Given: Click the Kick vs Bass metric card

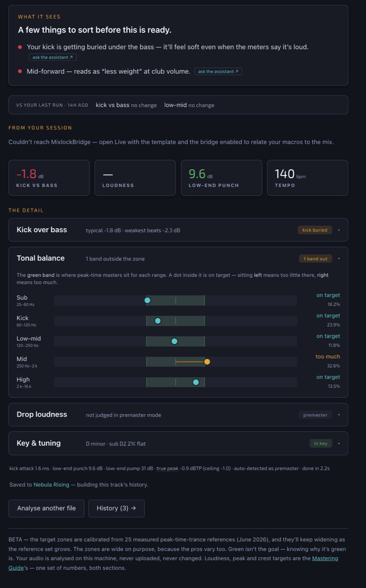Looking at the screenshot, I should click(49, 178).
